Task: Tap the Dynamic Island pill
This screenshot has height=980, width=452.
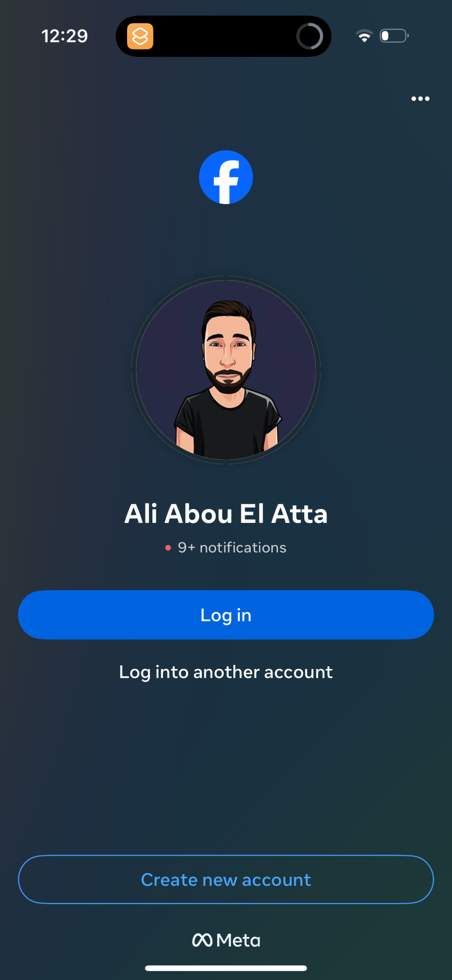Action: [x=224, y=36]
